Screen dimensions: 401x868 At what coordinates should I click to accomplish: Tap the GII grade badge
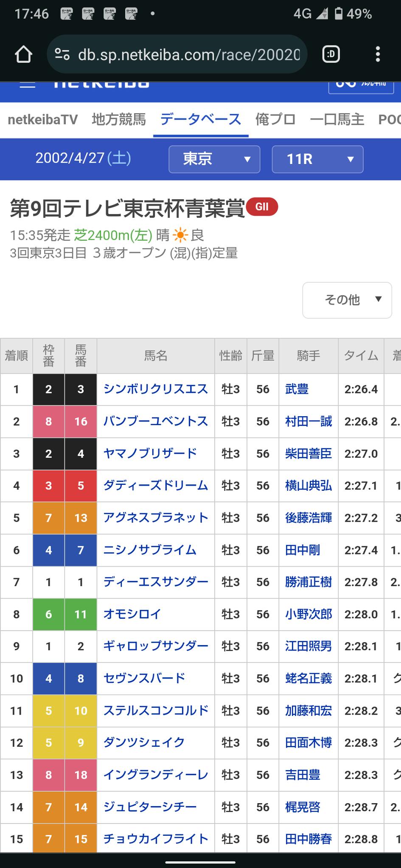coord(262,207)
